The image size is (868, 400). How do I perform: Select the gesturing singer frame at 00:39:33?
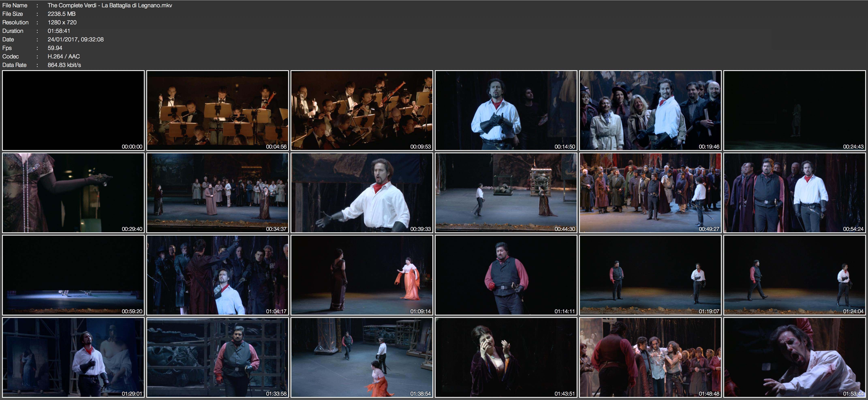361,192
